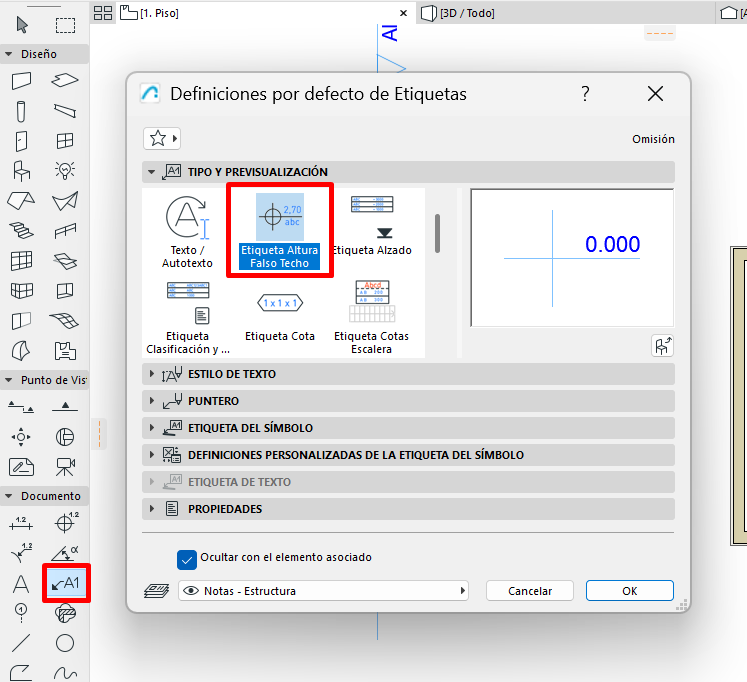Select the Label tool (A1) in toolbox
Image resolution: width=747 pixels, height=682 pixels.
[x=65, y=584]
